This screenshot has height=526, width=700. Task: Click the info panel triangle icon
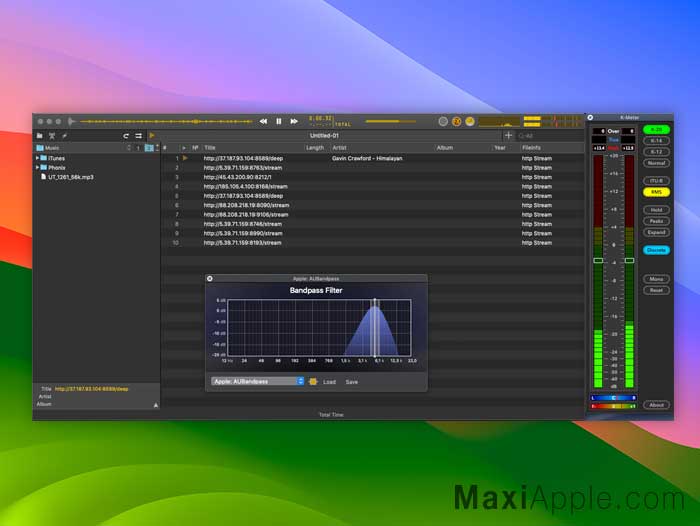point(156,405)
